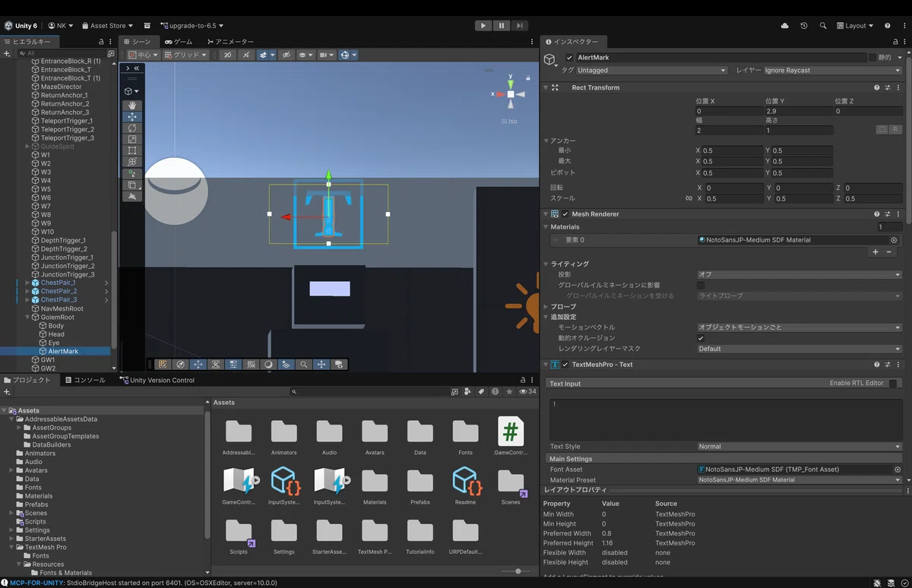Open the Tag dropdown showing Untagged
Screen dimensions: 912x588
tap(651, 71)
